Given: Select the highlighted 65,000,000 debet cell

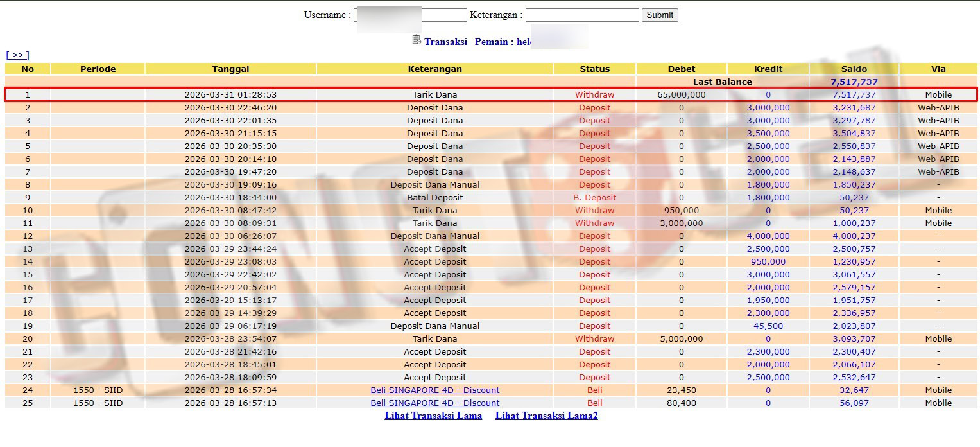Looking at the screenshot, I should tap(682, 94).
